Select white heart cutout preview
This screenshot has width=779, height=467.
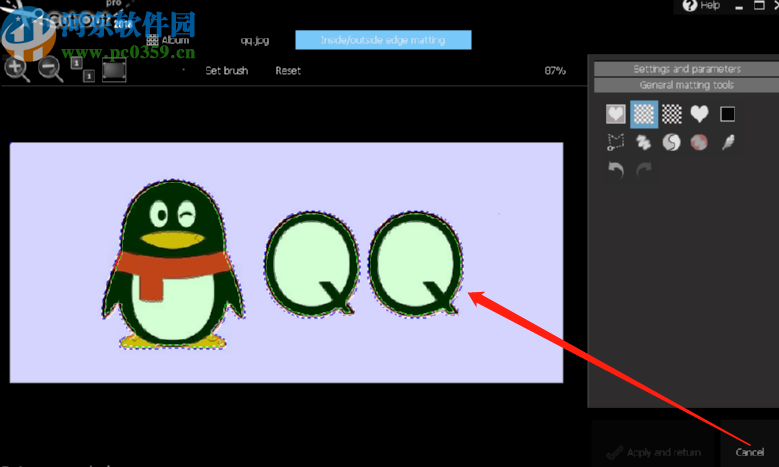(x=699, y=114)
